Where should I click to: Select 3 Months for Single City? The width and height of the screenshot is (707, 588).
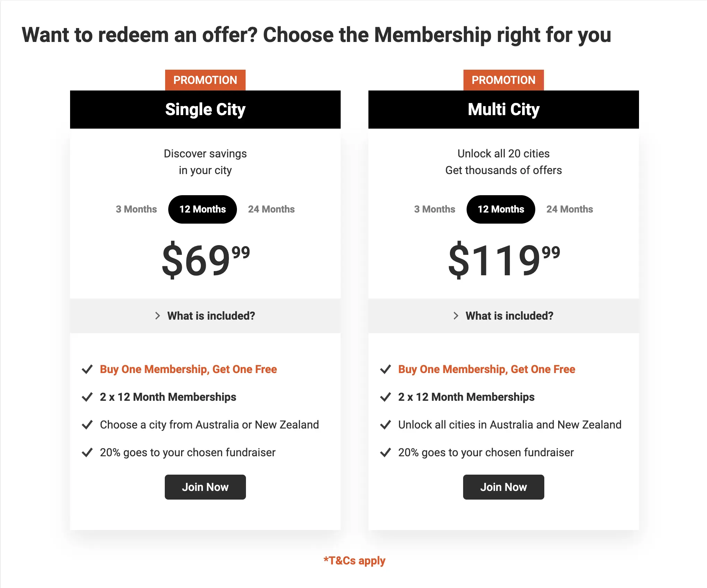136,209
